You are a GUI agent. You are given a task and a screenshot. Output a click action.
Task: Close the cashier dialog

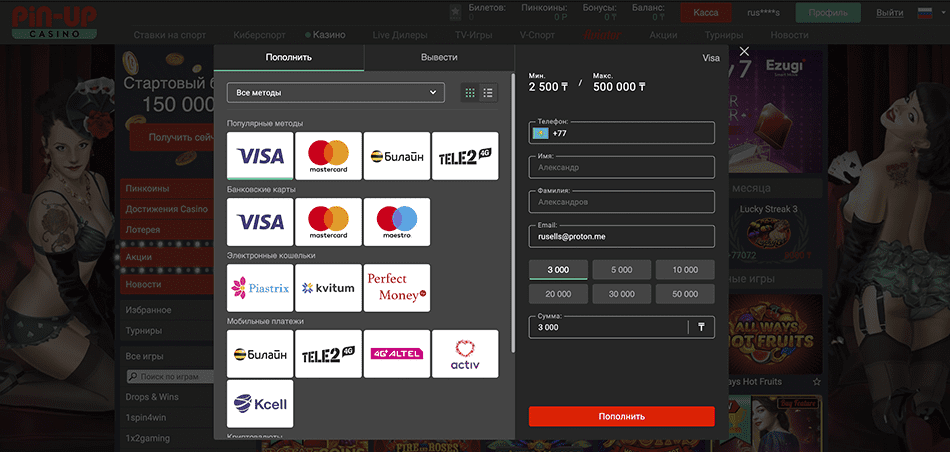tap(745, 52)
